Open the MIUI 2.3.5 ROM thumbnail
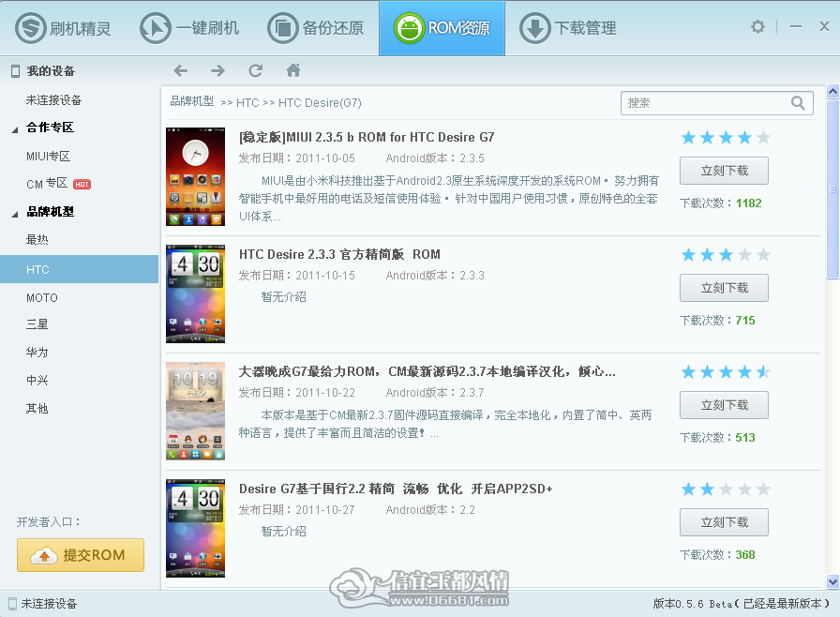The width and height of the screenshot is (840, 617). 196,176
